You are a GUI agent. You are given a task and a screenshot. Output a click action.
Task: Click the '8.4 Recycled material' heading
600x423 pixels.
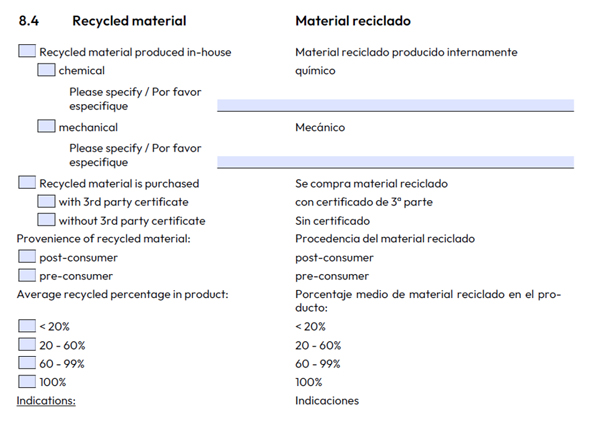(x=102, y=21)
